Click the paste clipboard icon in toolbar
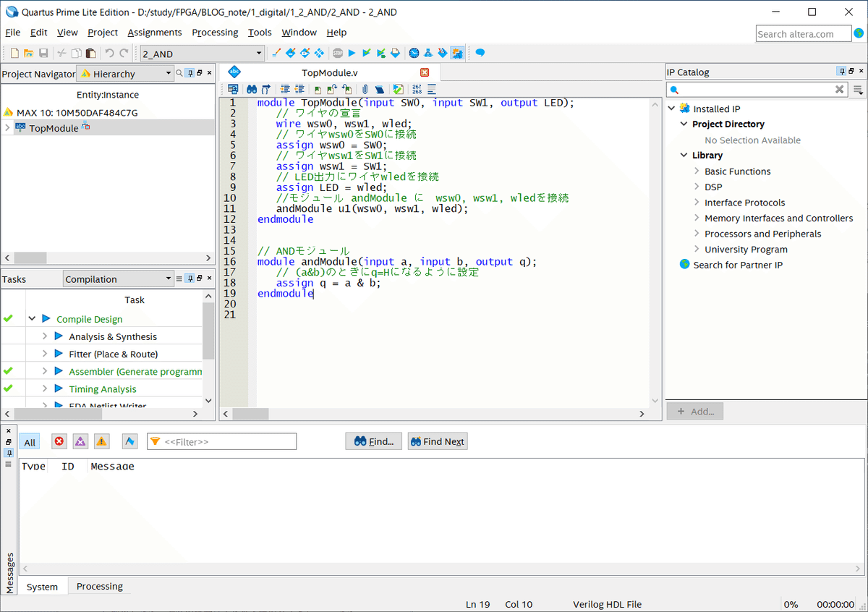Screen dimensions: 868x612 click(x=90, y=53)
